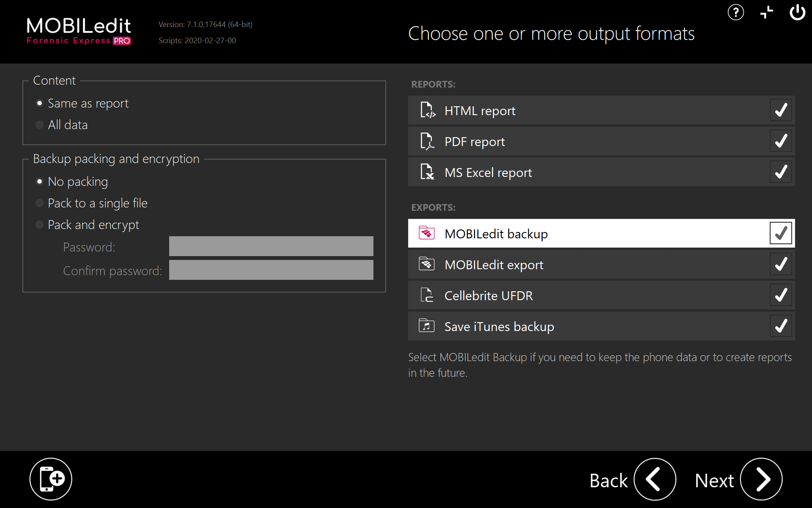This screenshot has height=508, width=812.
Task: Uncheck the MS Excel report checkbox
Action: 781,172
